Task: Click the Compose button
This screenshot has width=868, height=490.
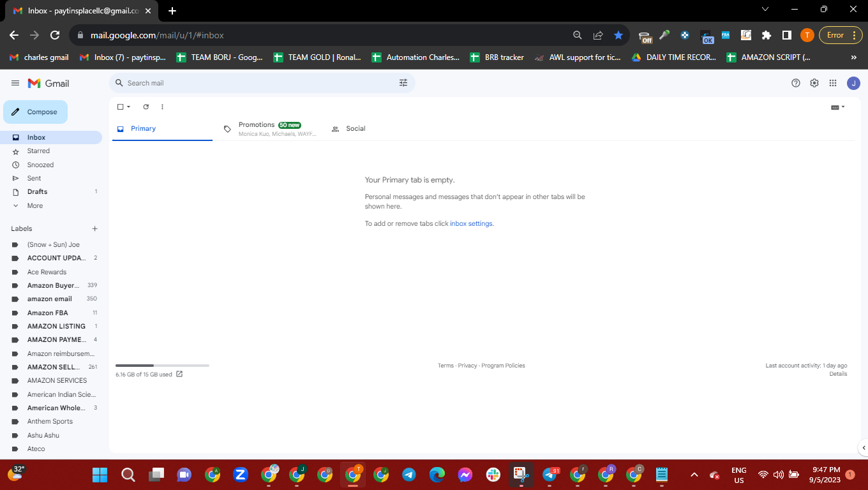Action: [x=35, y=112]
